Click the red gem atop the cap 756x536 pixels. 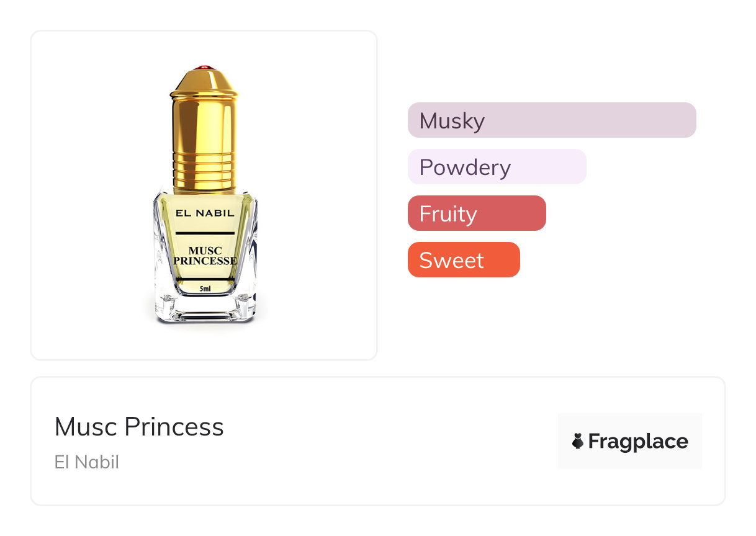(x=204, y=67)
